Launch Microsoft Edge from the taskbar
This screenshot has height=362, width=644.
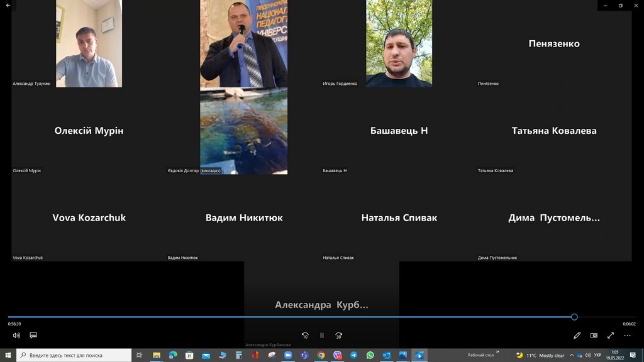[x=173, y=355]
